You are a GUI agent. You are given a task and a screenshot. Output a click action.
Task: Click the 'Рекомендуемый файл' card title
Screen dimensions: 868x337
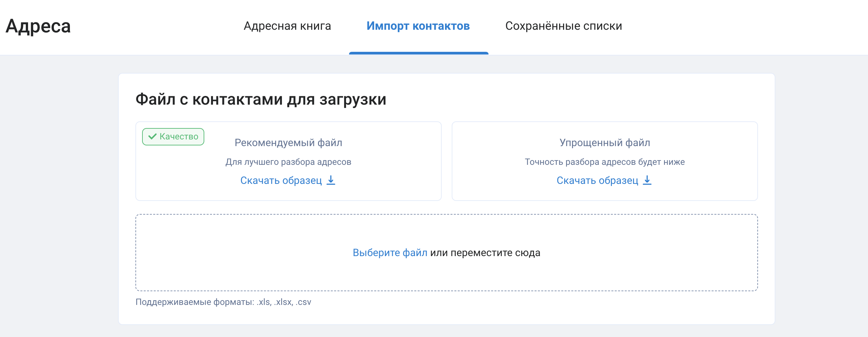click(x=289, y=142)
